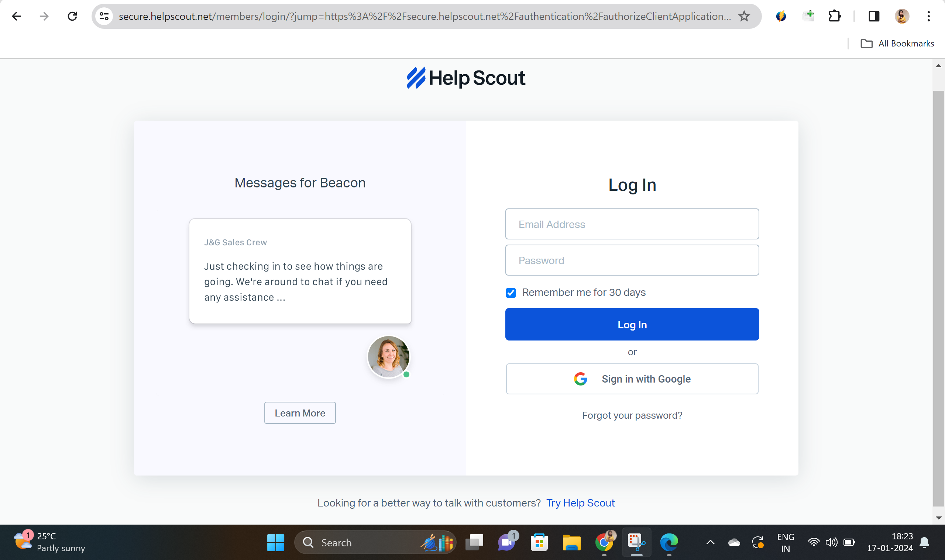
Task: Open the Teams chat taskbar icon
Action: pos(507,543)
